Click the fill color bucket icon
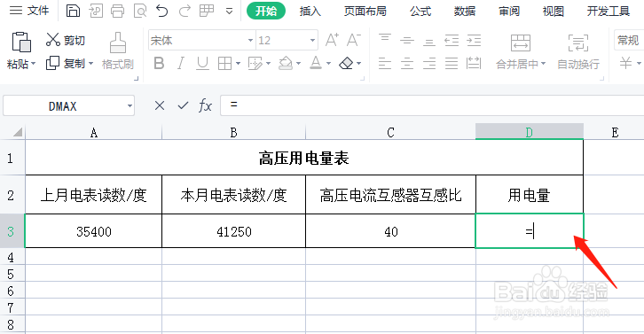This screenshot has width=644, height=334. [286, 64]
